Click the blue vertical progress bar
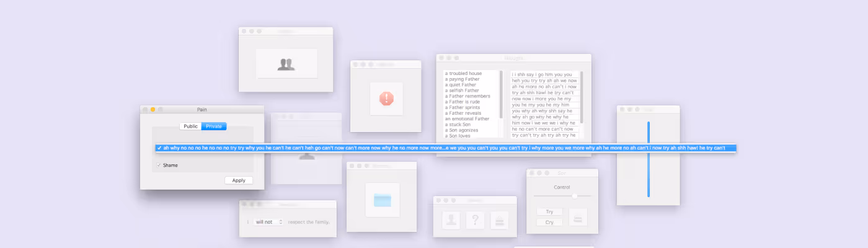The width and height of the screenshot is (868, 248). [x=649, y=159]
